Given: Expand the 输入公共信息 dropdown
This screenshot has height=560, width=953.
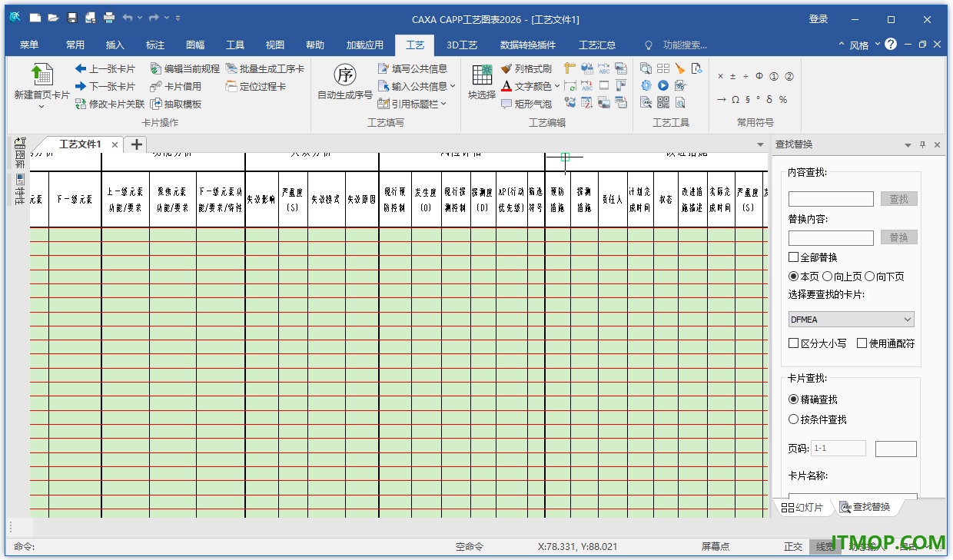Looking at the screenshot, I should (x=453, y=87).
